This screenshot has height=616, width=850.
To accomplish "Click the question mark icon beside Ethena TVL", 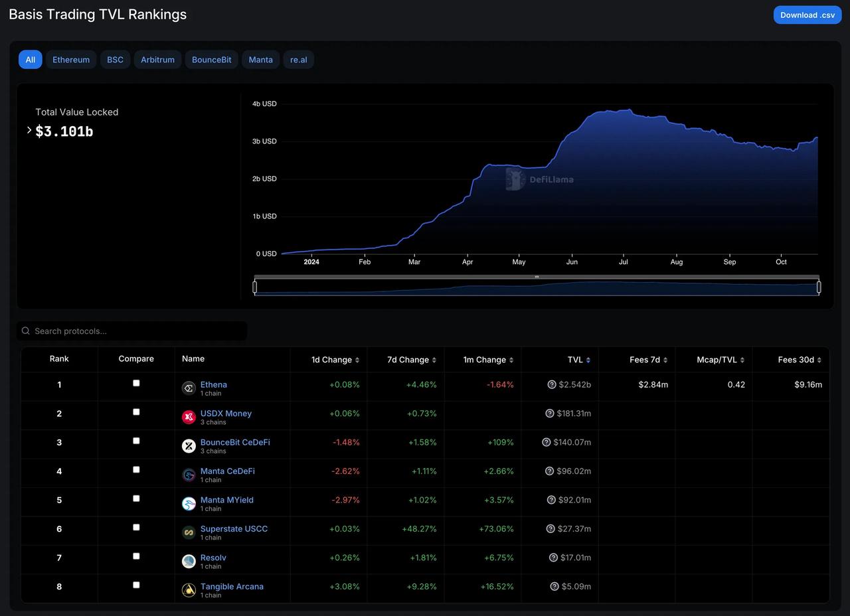I will (552, 384).
